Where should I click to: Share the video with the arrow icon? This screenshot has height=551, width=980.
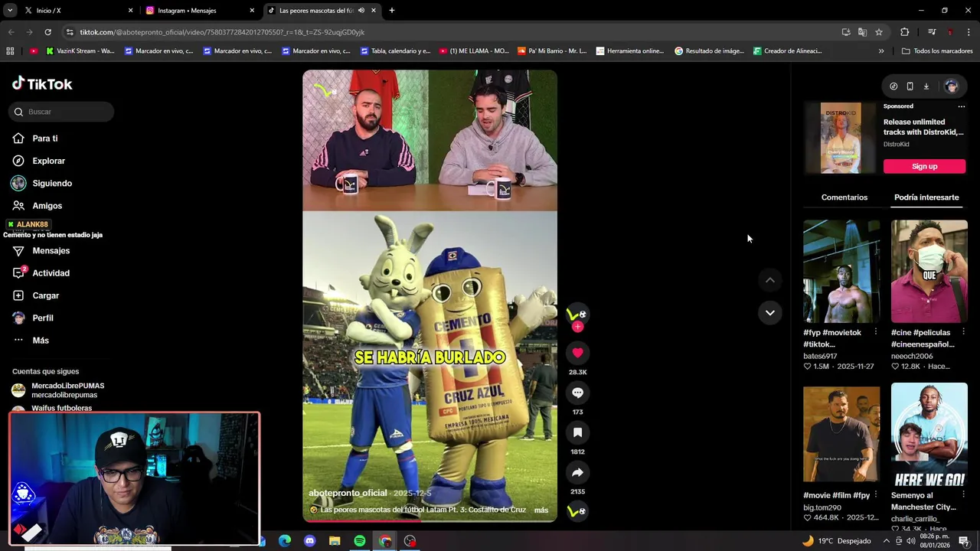pos(577,472)
